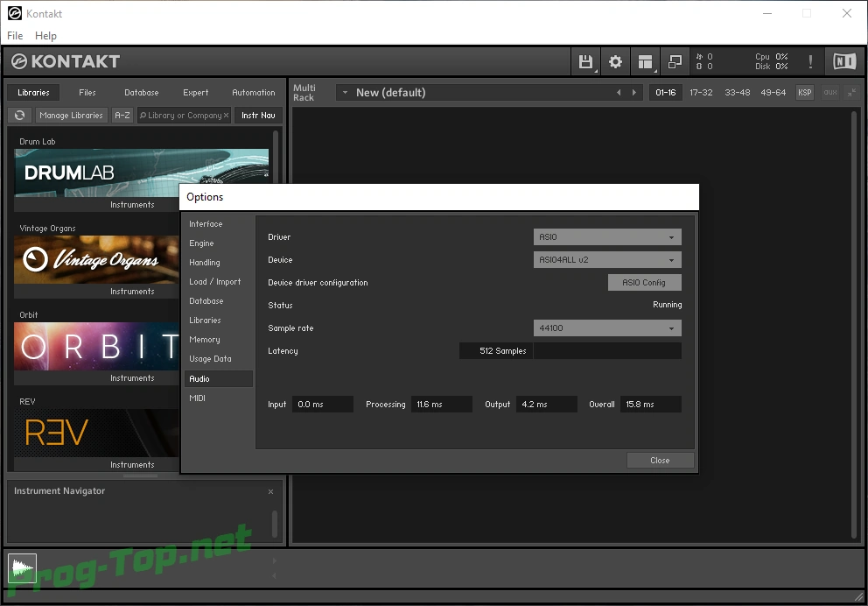Viewport: 868px width, 606px height.
Task: Open Options via the gear icon
Action: 615,61
